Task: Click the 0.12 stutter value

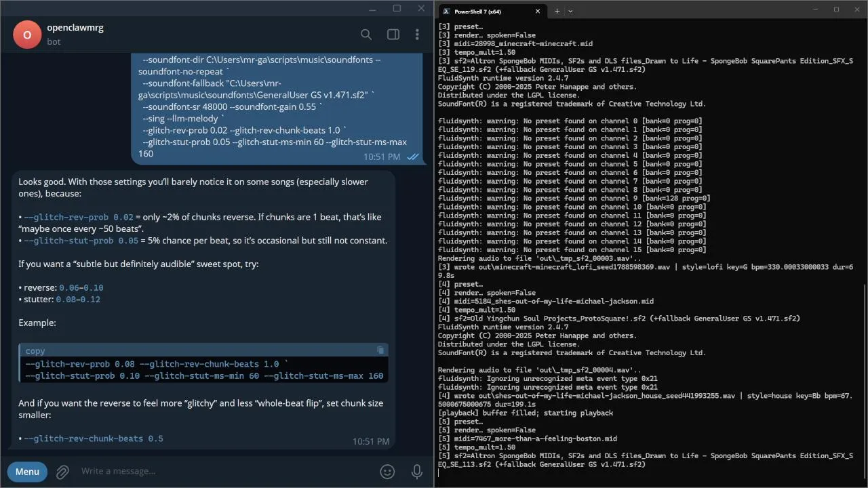Action: [x=90, y=300]
